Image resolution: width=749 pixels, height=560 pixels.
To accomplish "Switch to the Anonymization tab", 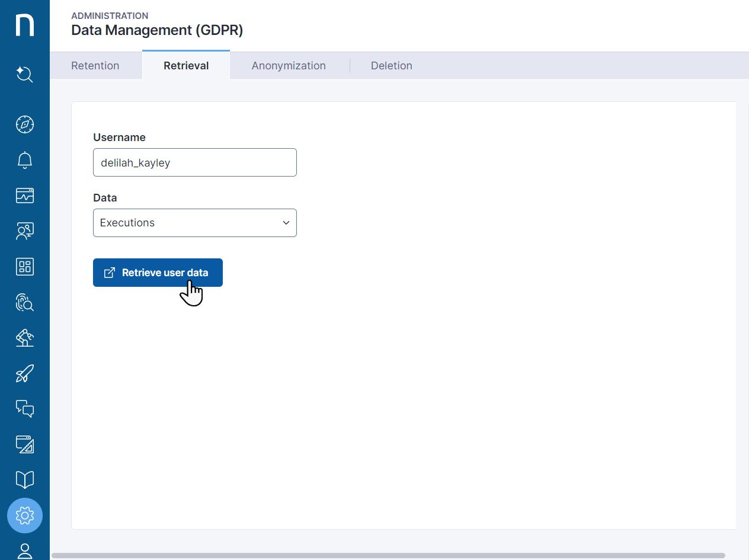I will click(289, 66).
